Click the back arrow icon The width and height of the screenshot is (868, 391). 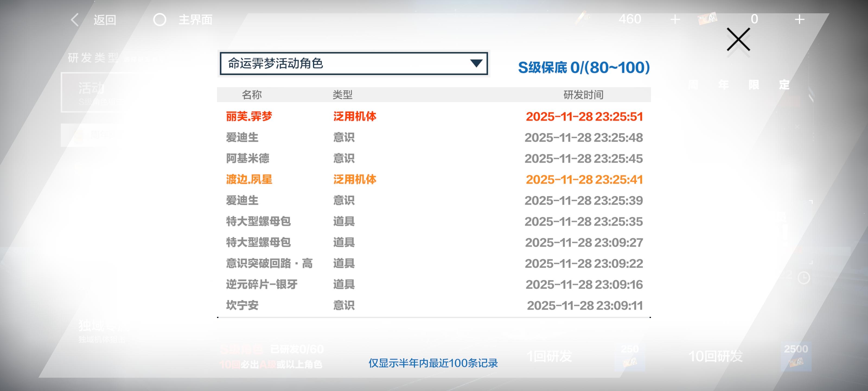point(75,20)
